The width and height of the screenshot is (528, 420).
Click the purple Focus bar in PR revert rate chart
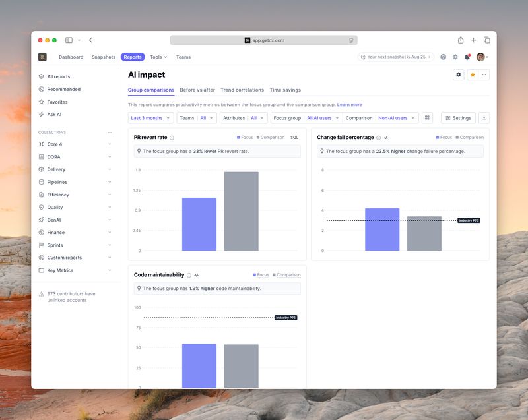pos(199,224)
